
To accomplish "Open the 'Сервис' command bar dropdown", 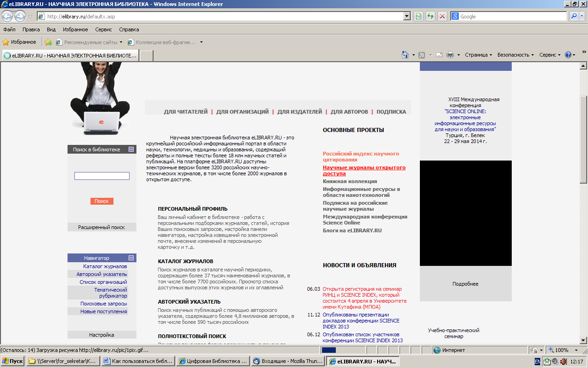I will [x=550, y=55].
